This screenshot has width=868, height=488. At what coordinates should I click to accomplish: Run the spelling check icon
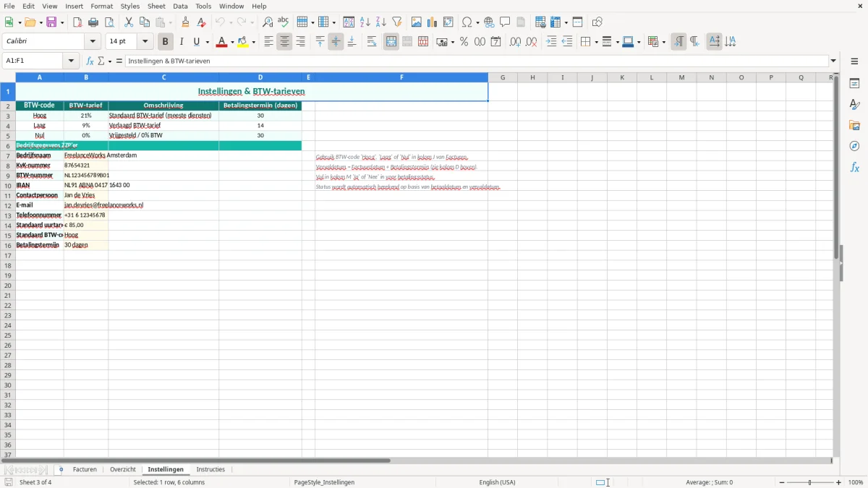point(283,22)
